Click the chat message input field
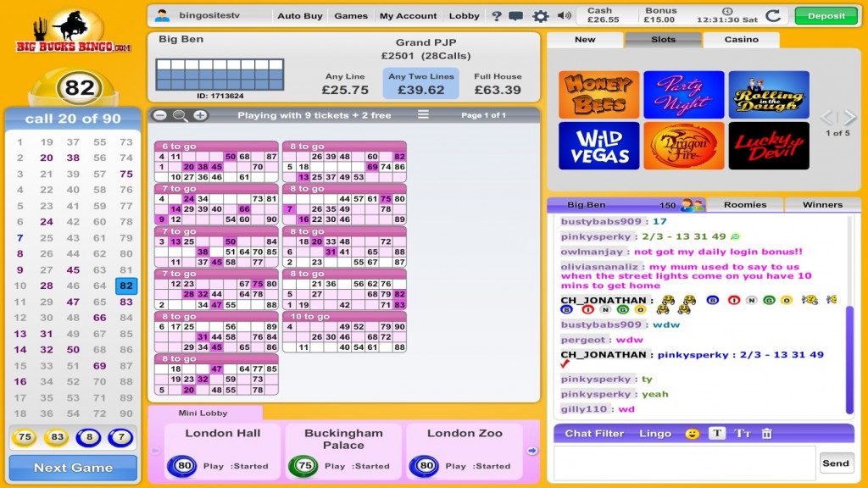 tap(685, 463)
